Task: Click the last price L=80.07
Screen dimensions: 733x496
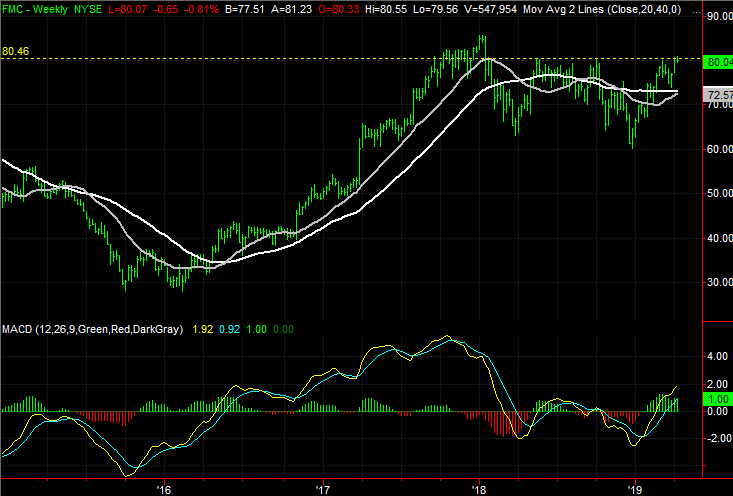Action: 129,9
